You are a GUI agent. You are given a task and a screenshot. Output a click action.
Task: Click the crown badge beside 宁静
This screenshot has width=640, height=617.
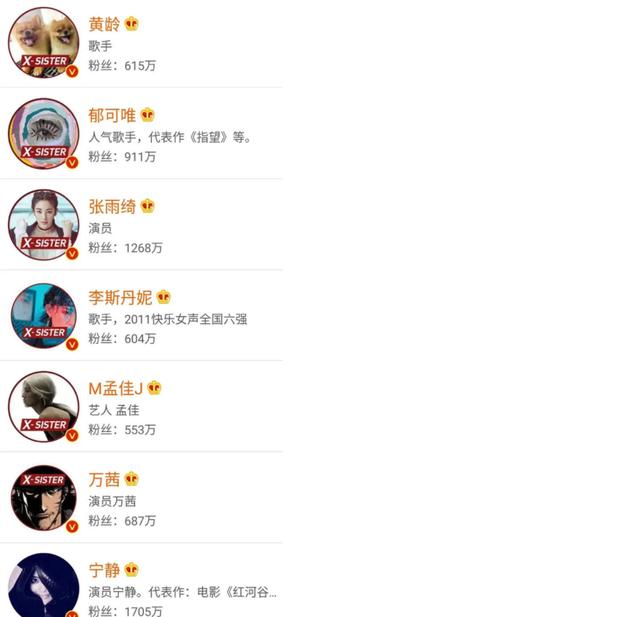tap(131, 570)
